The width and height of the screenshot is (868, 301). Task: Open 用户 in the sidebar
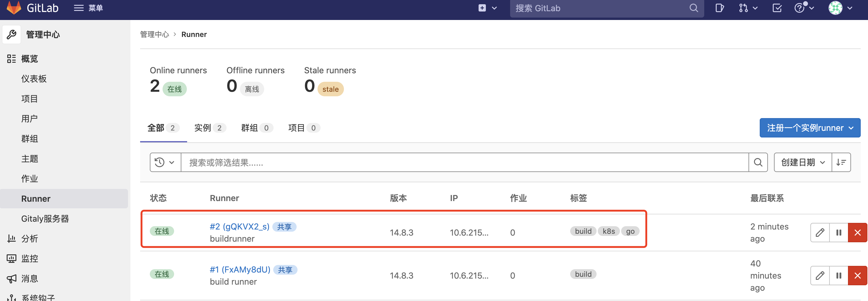(30, 119)
